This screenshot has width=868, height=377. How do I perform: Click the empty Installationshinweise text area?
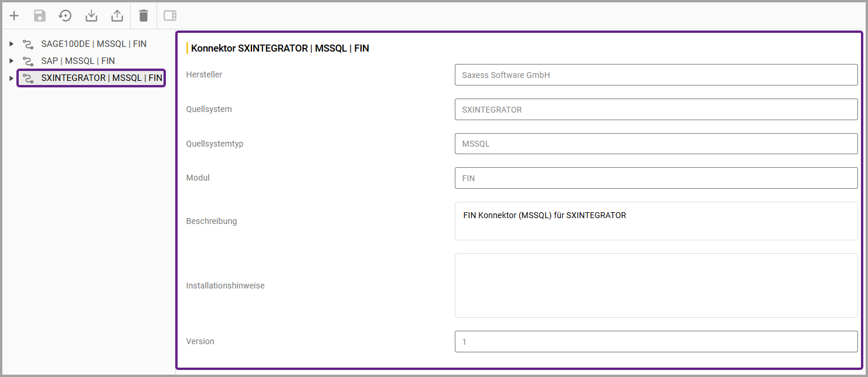[x=656, y=286]
